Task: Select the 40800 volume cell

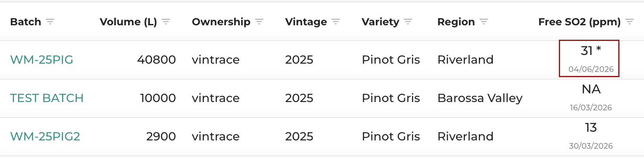Action: [x=156, y=60]
